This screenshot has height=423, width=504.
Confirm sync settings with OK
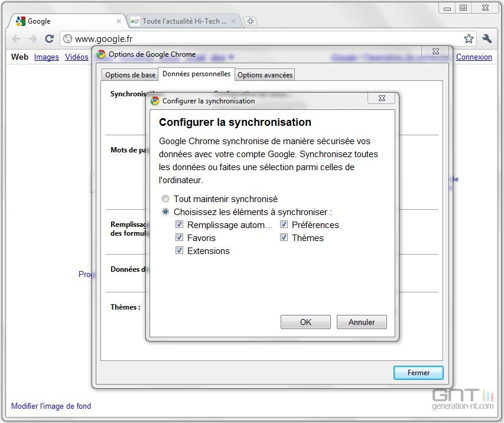[x=305, y=322]
